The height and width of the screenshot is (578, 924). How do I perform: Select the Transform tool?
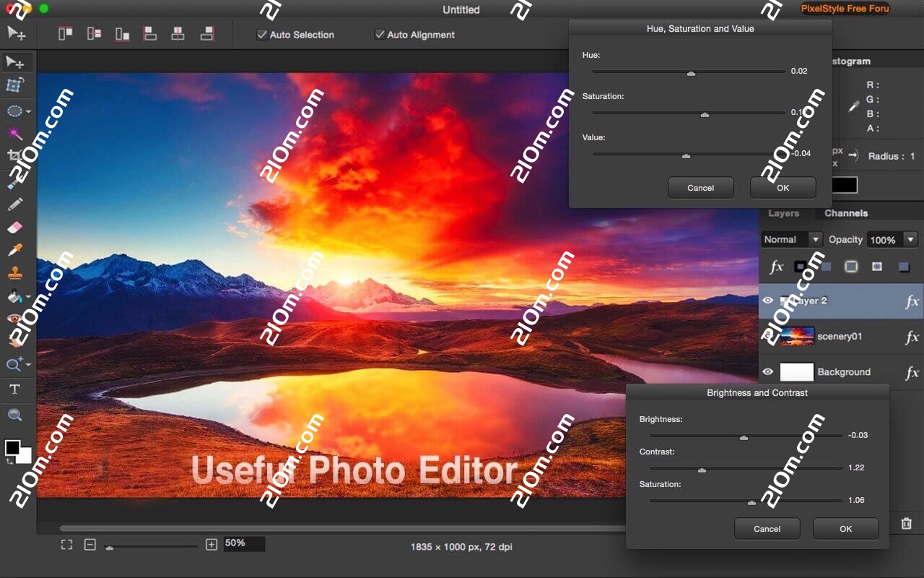(15, 86)
